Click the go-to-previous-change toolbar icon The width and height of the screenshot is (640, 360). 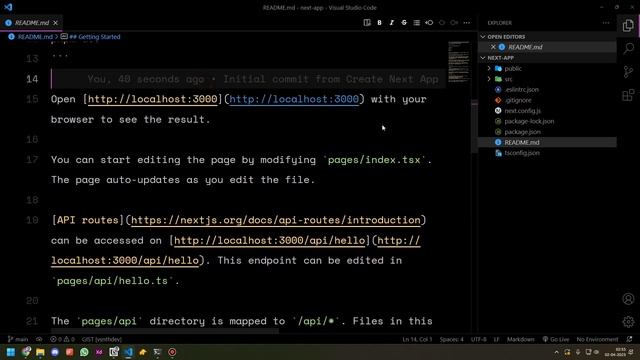pyautogui.click(x=429, y=23)
